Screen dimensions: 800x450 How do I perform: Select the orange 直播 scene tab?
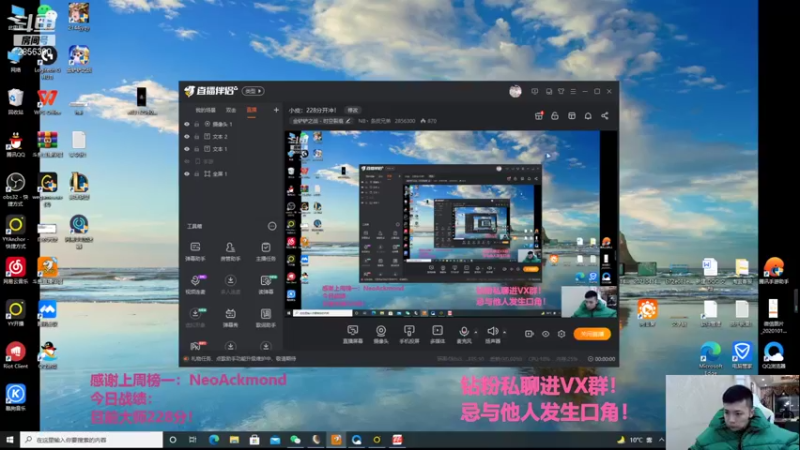252,110
